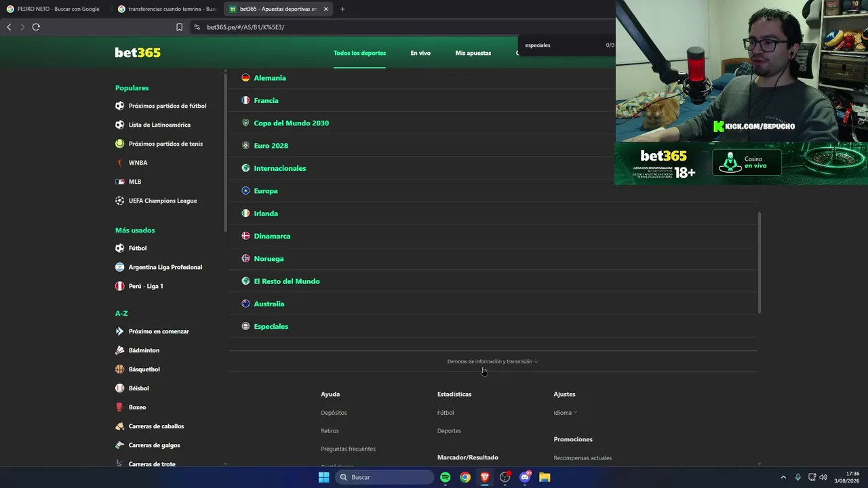This screenshot has width=868, height=488.
Task: Open the Europa competitions row
Action: [492, 190]
